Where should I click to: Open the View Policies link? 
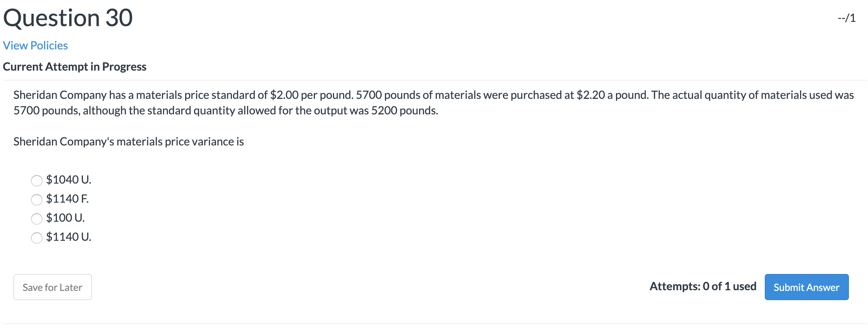click(x=35, y=45)
